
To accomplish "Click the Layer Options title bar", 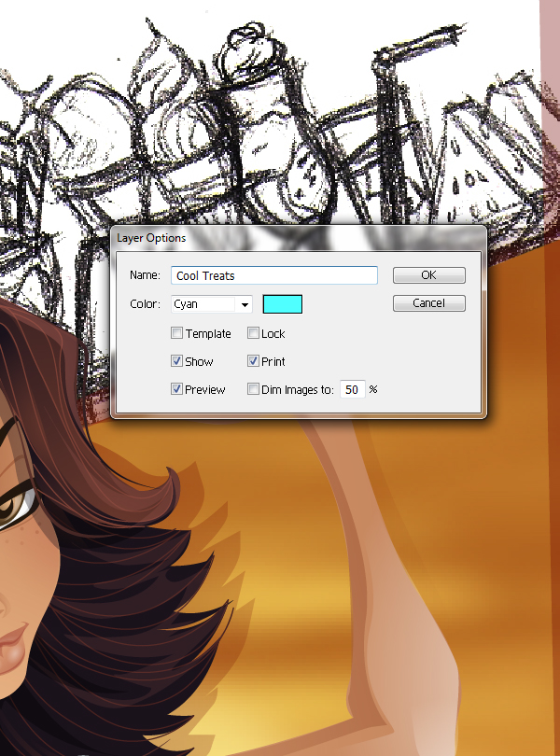I will [x=299, y=238].
